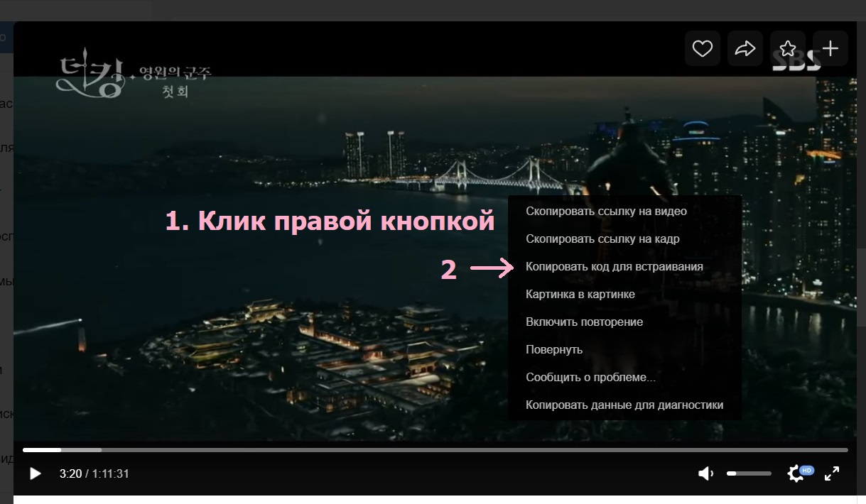Select "Повернуть" in the context menu
The width and height of the screenshot is (866, 504).
[x=554, y=349]
